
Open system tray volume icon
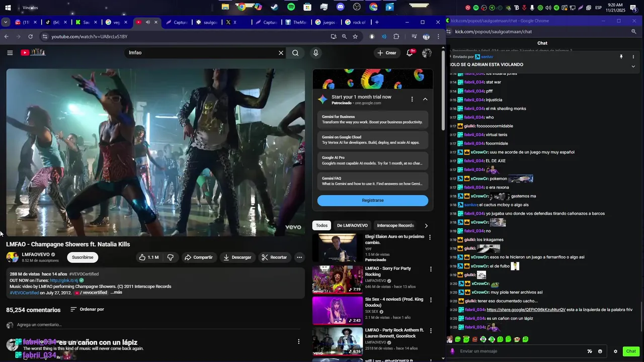(x=548, y=8)
